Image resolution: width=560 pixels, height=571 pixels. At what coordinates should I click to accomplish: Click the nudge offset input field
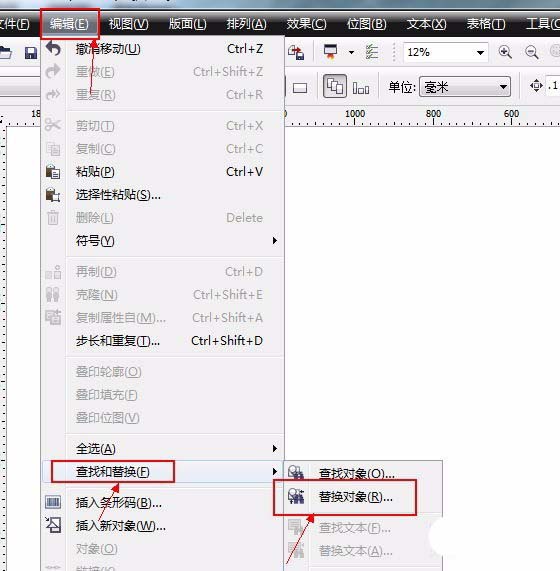click(552, 86)
